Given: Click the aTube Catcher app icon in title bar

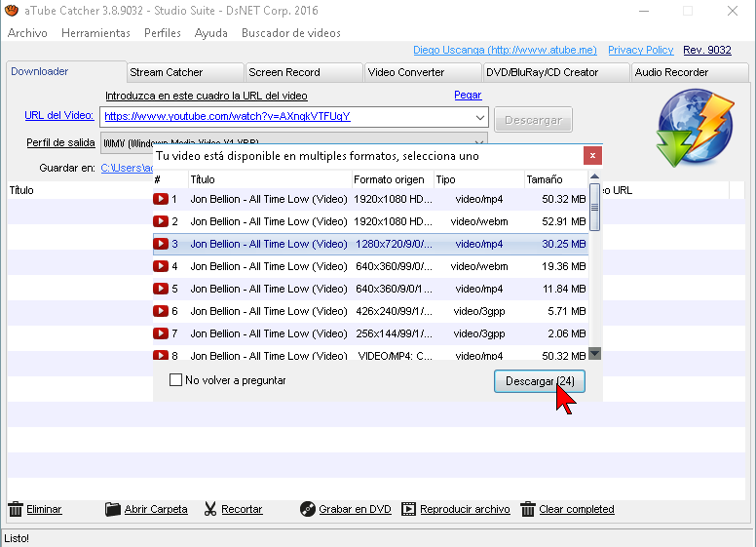Looking at the screenshot, I should pos(12,10).
